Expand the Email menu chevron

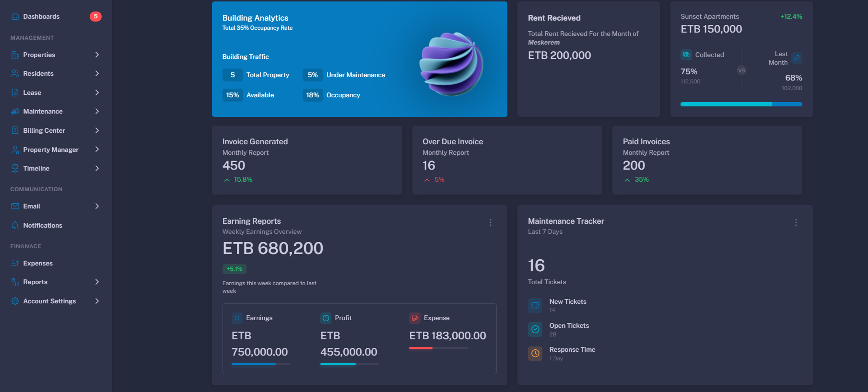click(x=97, y=206)
